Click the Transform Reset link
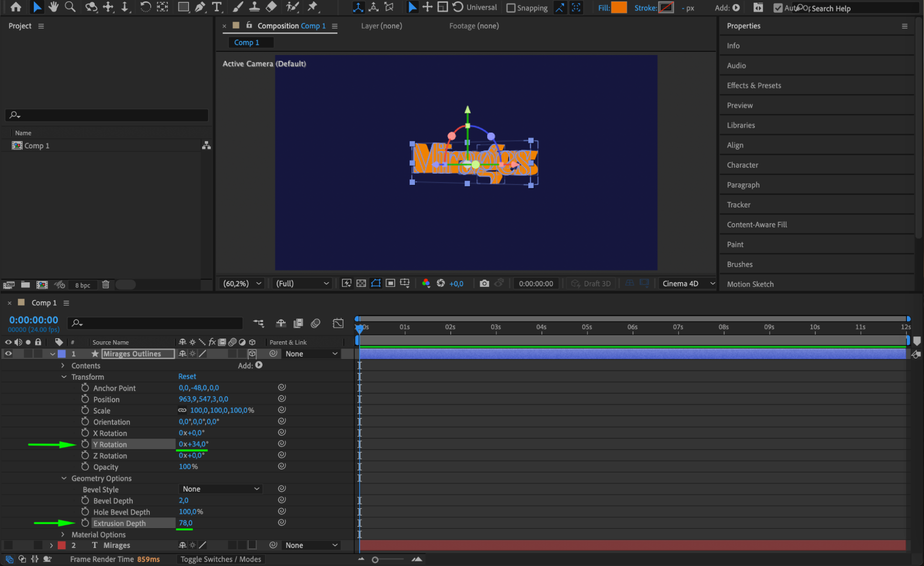 pyautogui.click(x=187, y=377)
